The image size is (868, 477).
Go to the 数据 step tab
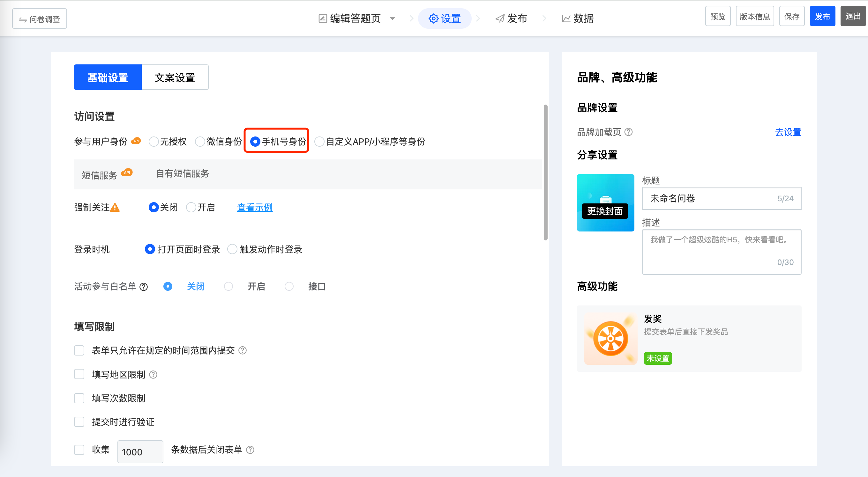pyautogui.click(x=578, y=18)
